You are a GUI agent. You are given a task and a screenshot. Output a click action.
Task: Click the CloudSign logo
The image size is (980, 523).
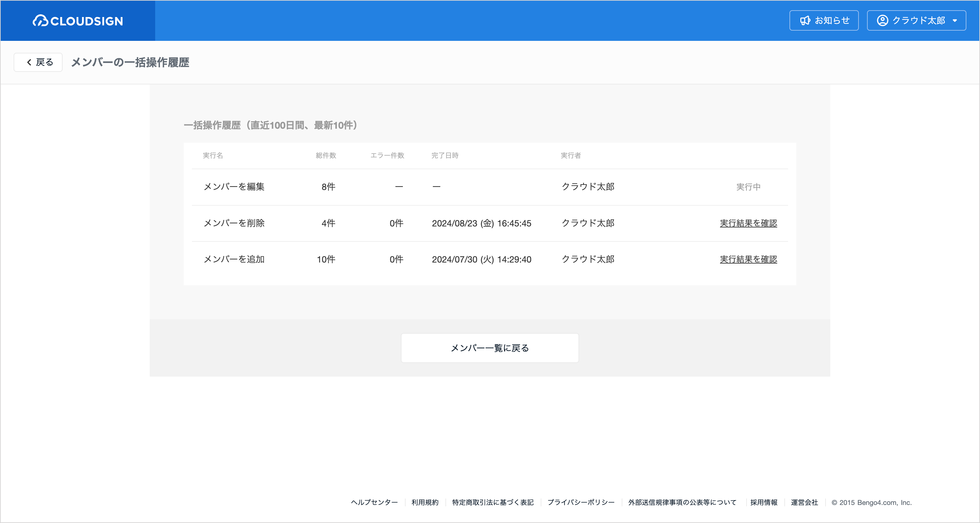[78, 20]
